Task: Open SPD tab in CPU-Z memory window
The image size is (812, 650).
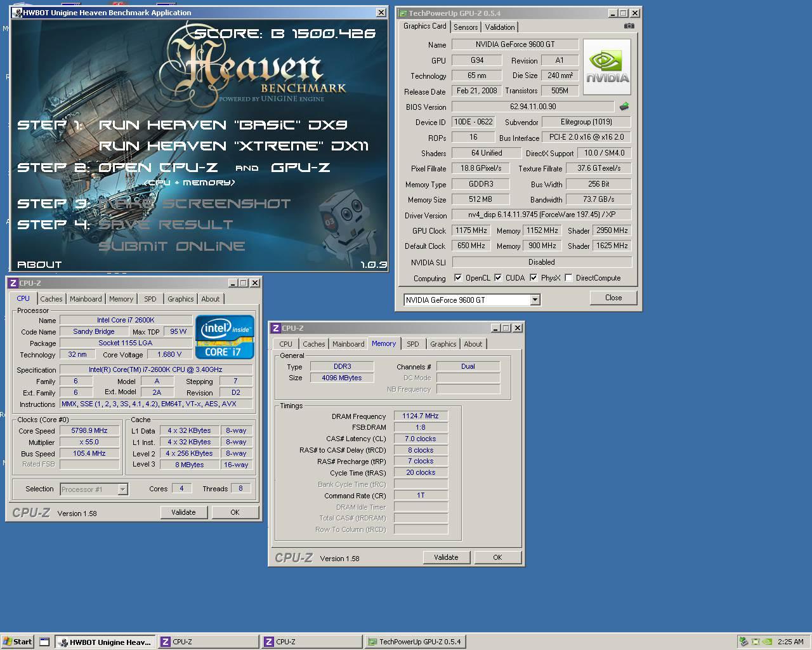Action: [x=413, y=344]
